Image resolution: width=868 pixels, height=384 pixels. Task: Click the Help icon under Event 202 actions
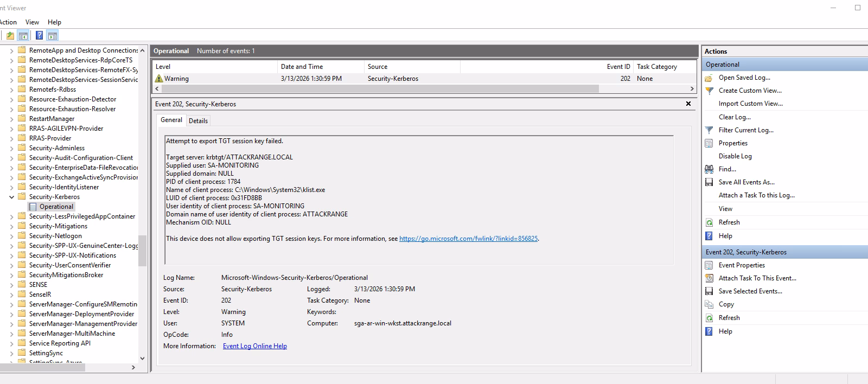709,331
